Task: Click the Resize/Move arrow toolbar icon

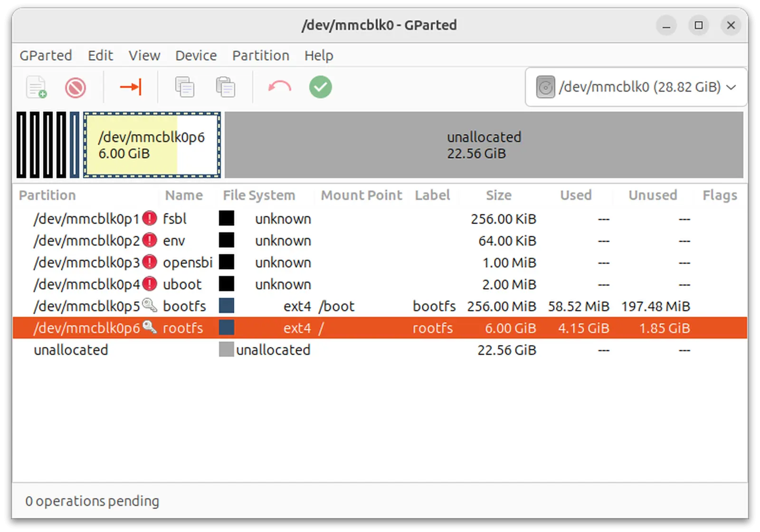Action: pos(131,87)
